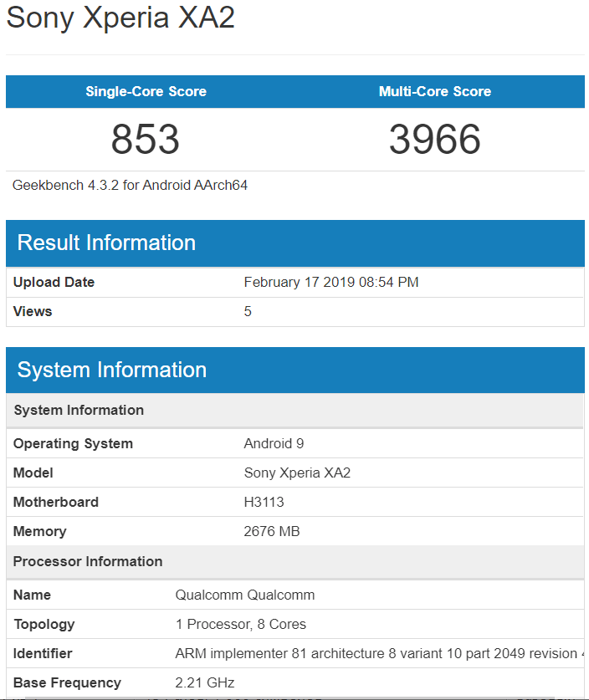Select the ARM implementer 81 identifier text
This screenshot has width=589, height=700.
(380, 653)
